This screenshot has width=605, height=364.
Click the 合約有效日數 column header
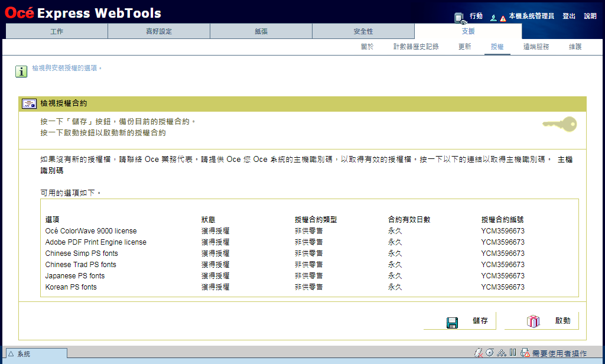409,220
